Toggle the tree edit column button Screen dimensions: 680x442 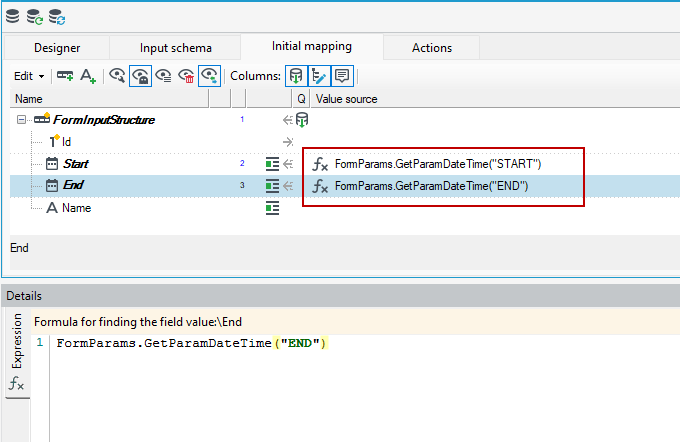(319, 76)
